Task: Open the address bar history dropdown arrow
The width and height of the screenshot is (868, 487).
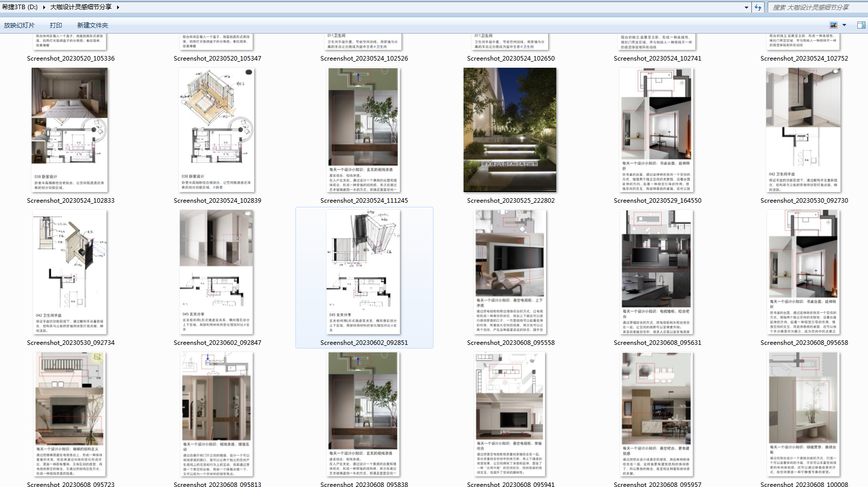Action: pyautogui.click(x=746, y=7)
